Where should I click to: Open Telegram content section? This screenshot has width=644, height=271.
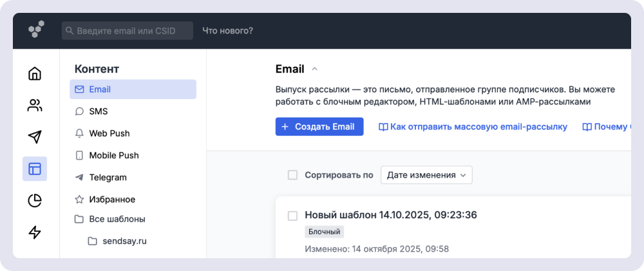[x=108, y=177]
